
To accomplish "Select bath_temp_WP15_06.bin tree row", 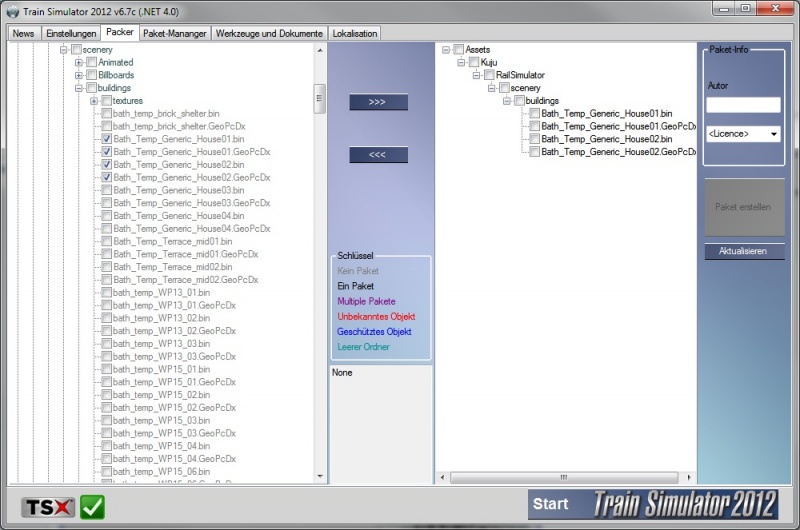I will pos(161,471).
